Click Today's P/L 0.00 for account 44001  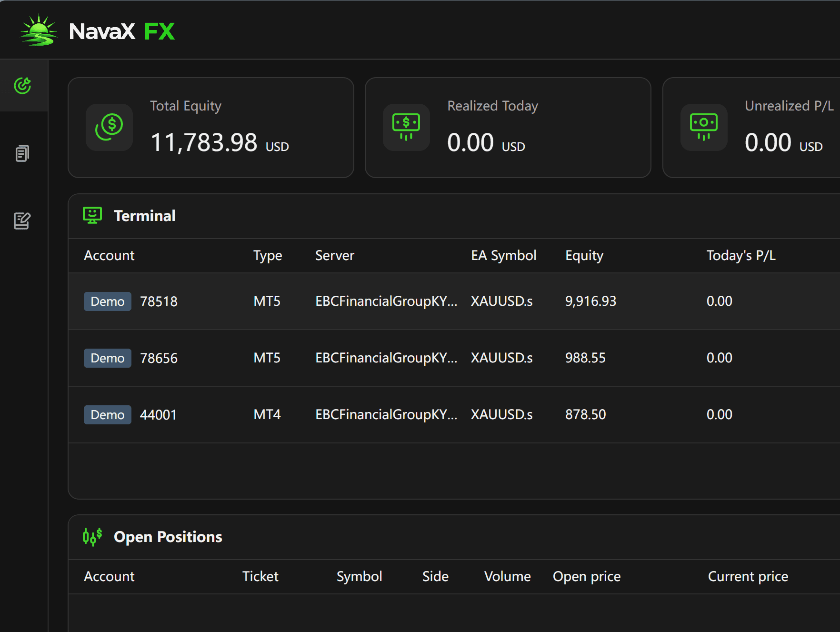[x=719, y=414]
